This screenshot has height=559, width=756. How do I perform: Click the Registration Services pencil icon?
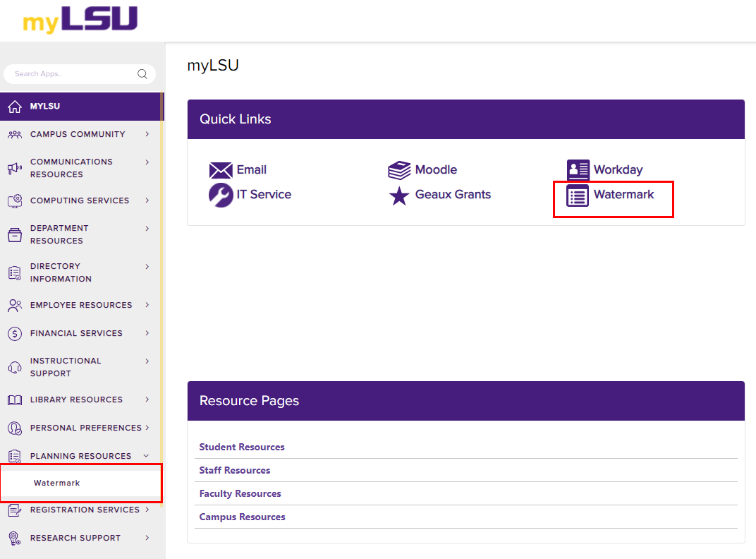(15, 510)
